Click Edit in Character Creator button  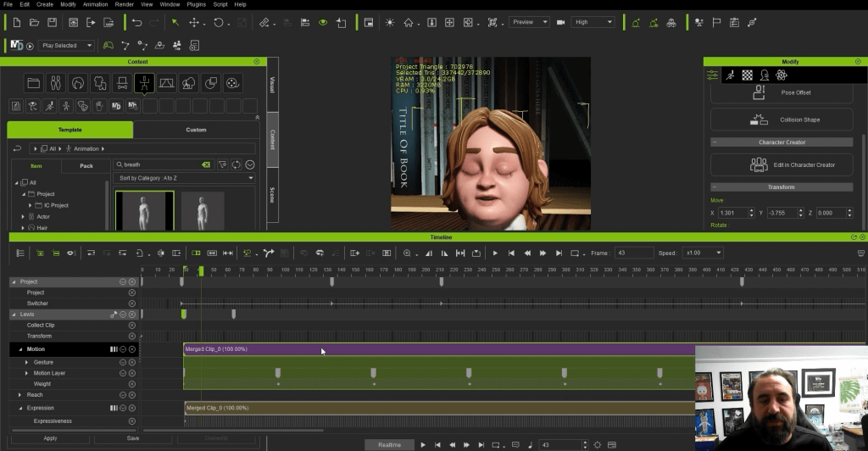(781, 164)
